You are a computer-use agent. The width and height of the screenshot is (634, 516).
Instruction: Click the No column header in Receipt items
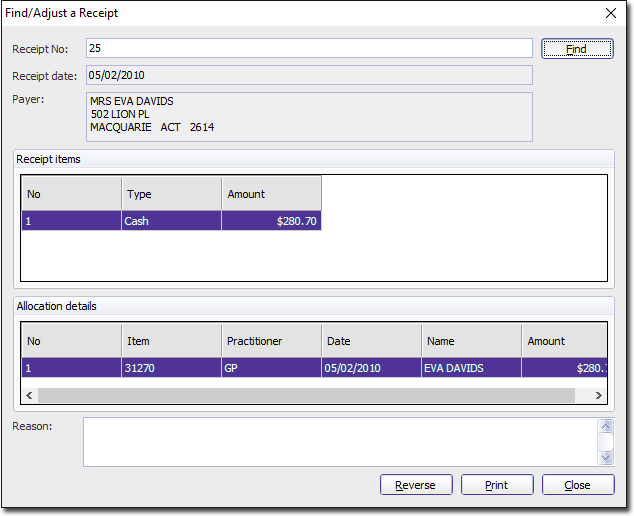click(x=71, y=194)
